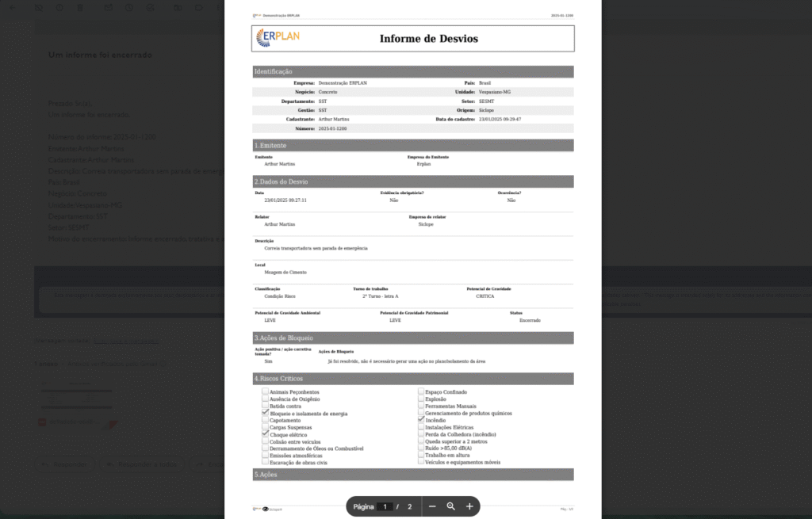Viewport: 812px width, 519px height.
Task: Click the Informe de Desvios title
Action: pos(429,39)
